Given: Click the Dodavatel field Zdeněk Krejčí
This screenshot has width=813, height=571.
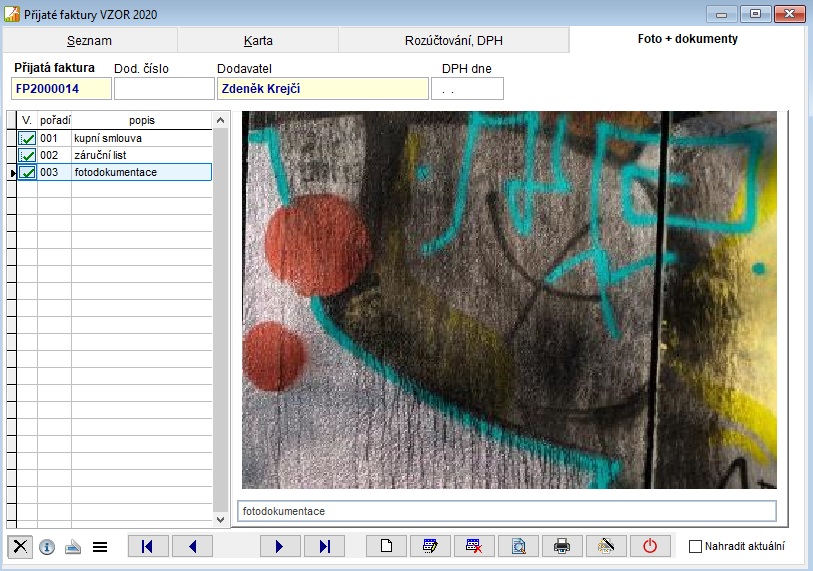Looking at the screenshot, I should (x=323, y=89).
